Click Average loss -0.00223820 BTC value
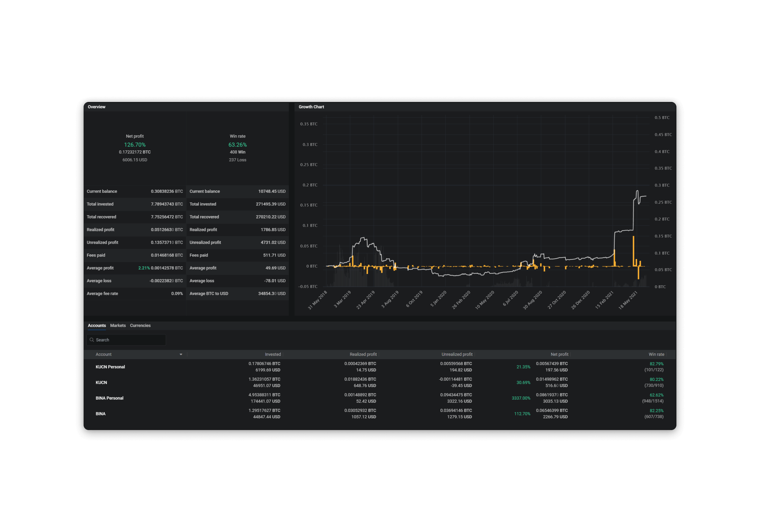This screenshot has height=532, width=760. coord(166,281)
